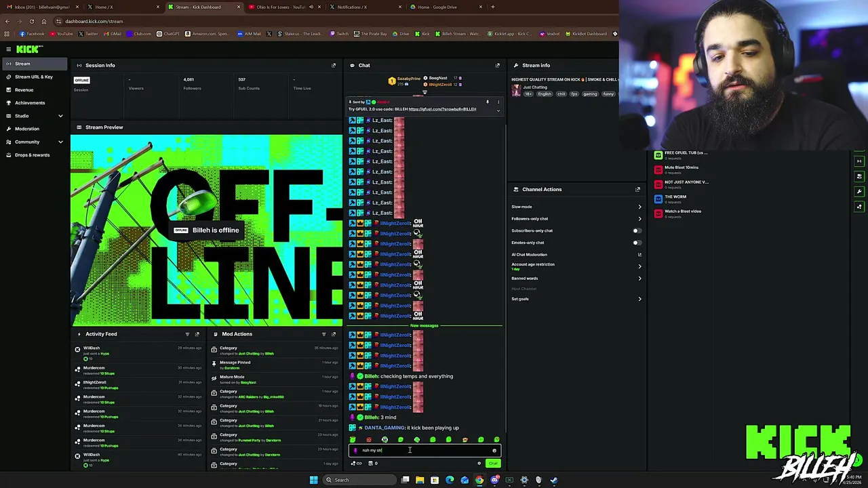
Task: Click the chill stream tag
Action: coord(561,94)
